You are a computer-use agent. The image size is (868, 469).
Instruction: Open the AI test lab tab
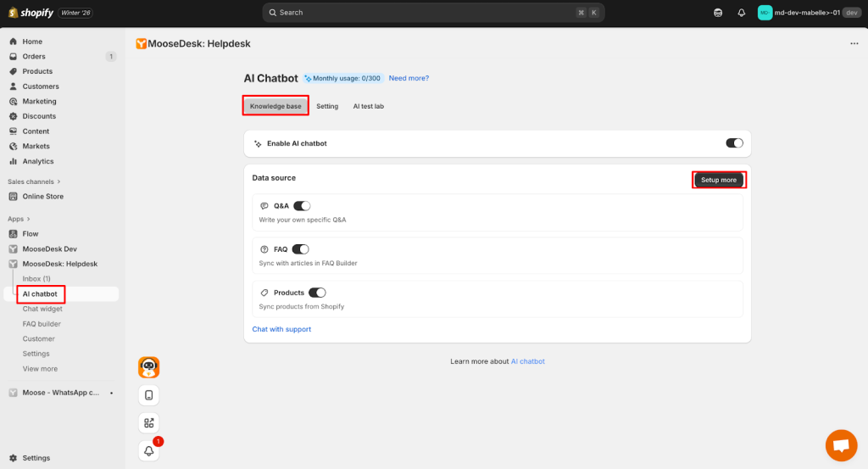click(369, 106)
